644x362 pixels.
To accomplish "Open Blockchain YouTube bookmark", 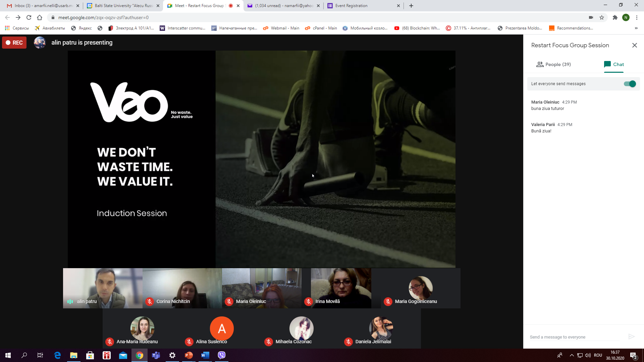I will [417, 28].
